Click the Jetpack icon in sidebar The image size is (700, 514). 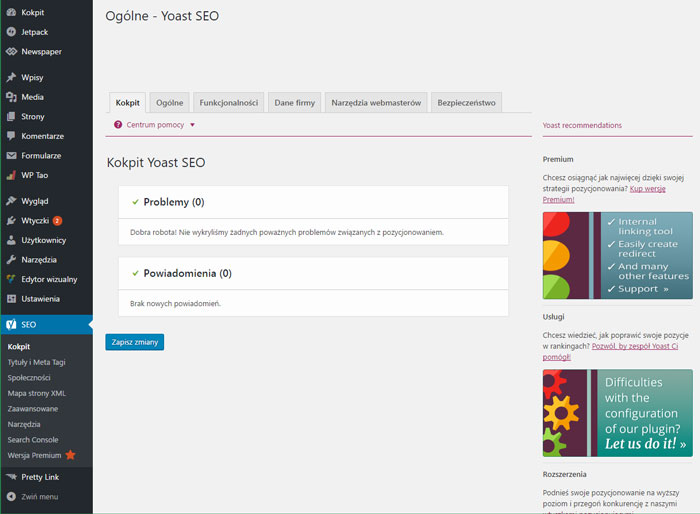[x=11, y=32]
